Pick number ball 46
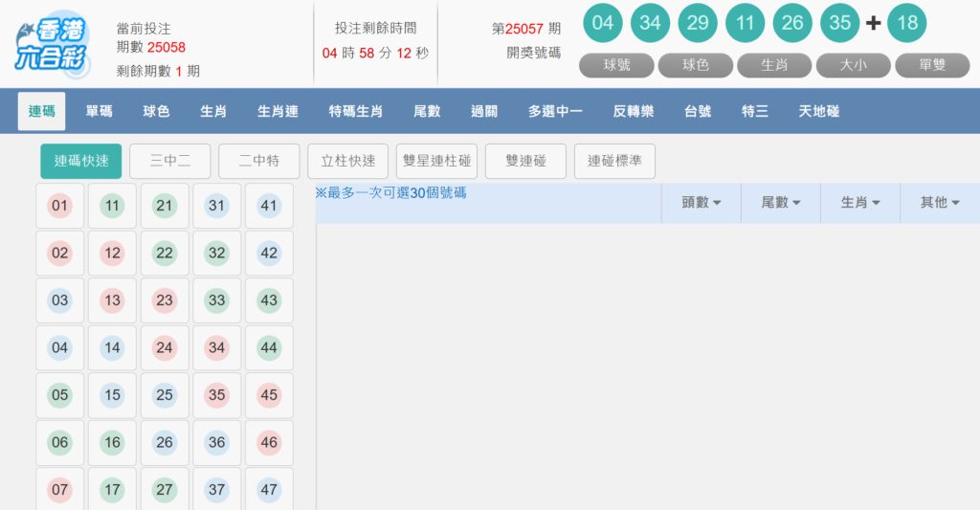This screenshot has width=980, height=510. coord(269,443)
